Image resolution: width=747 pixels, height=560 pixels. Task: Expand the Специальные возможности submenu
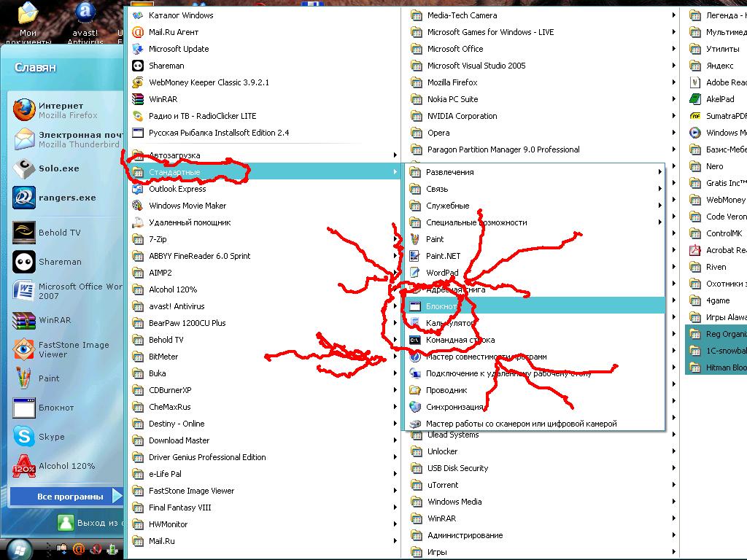[x=476, y=222]
